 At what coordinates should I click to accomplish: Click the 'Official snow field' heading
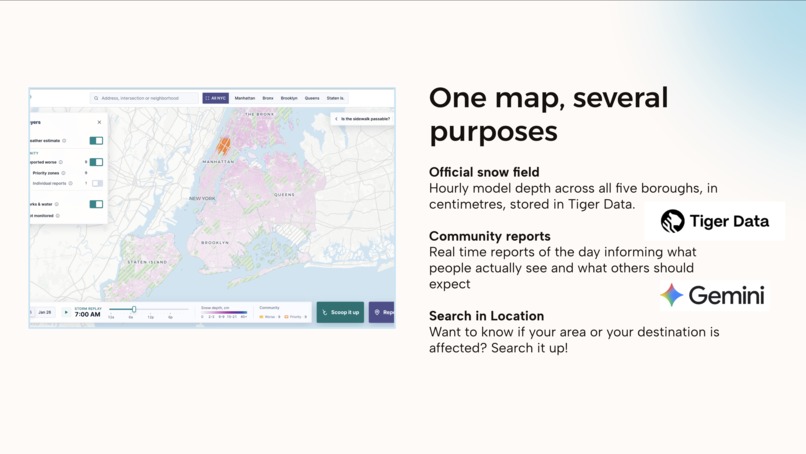(x=484, y=172)
